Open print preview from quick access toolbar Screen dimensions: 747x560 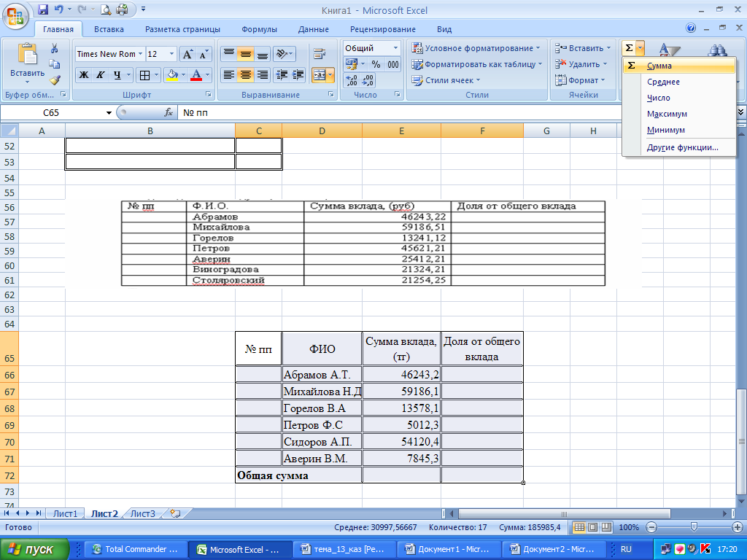106,9
